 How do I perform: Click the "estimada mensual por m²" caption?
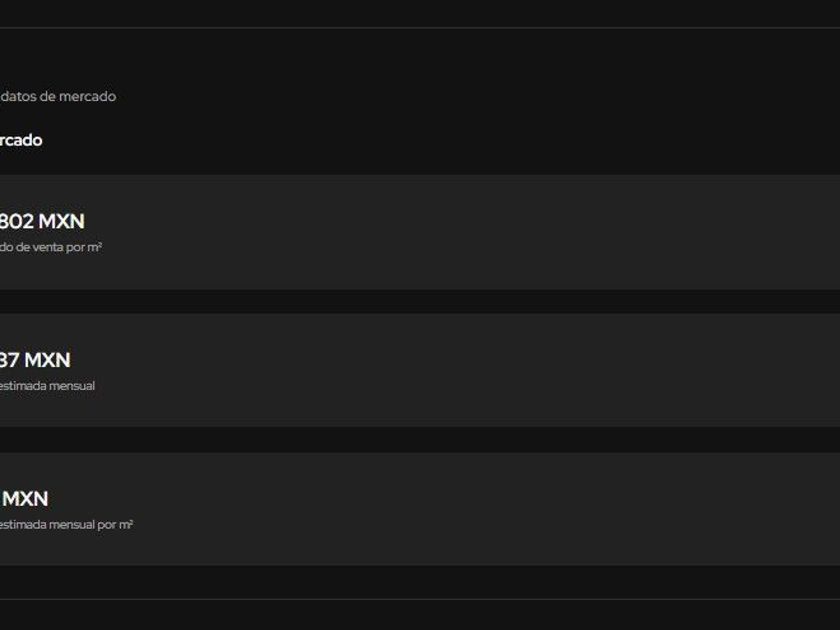[x=66, y=525]
